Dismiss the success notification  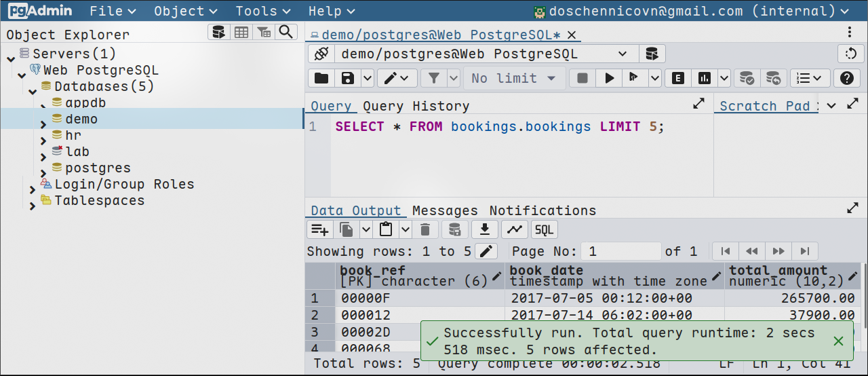(838, 341)
